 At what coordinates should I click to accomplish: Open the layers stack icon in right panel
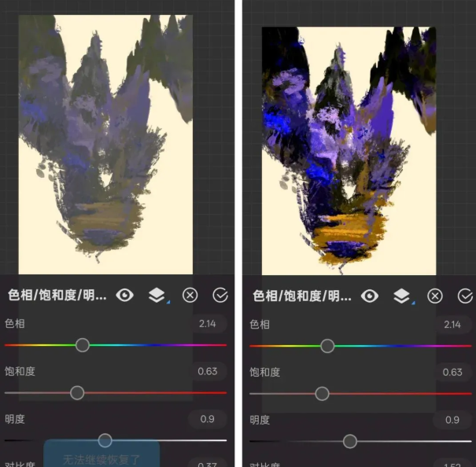click(402, 296)
